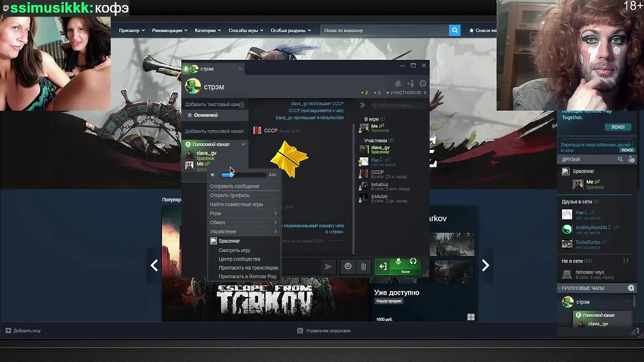This screenshot has height=362, width=644.
Task: Create new group chat with plus icon
Action: click(x=631, y=288)
